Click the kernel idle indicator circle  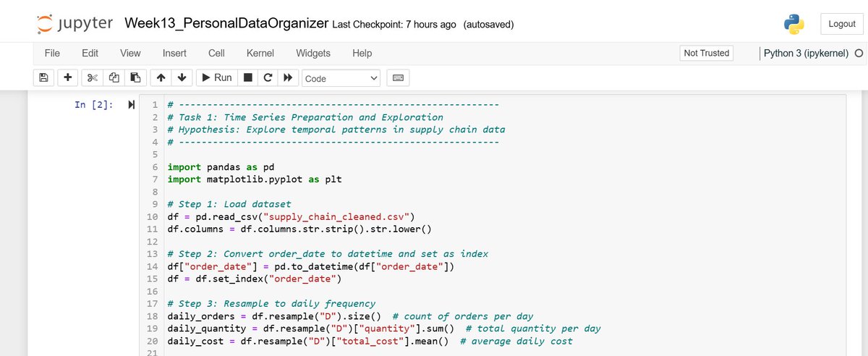tap(859, 54)
